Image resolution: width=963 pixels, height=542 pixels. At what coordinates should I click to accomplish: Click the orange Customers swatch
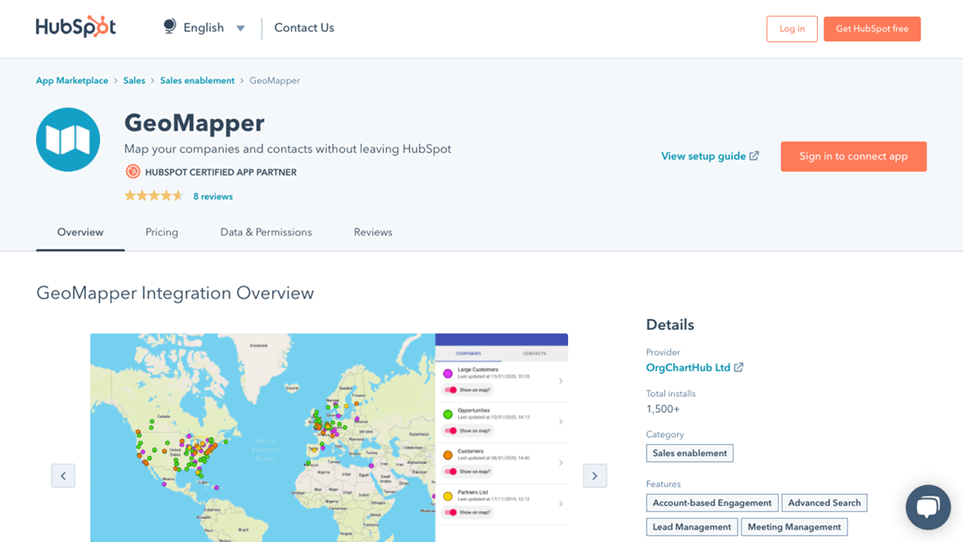tap(448, 455)
